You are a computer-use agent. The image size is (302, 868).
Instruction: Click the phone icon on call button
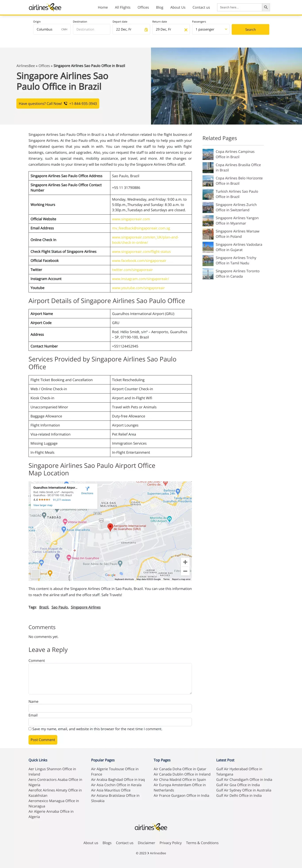pyautogui.click(x=66, y=104)
